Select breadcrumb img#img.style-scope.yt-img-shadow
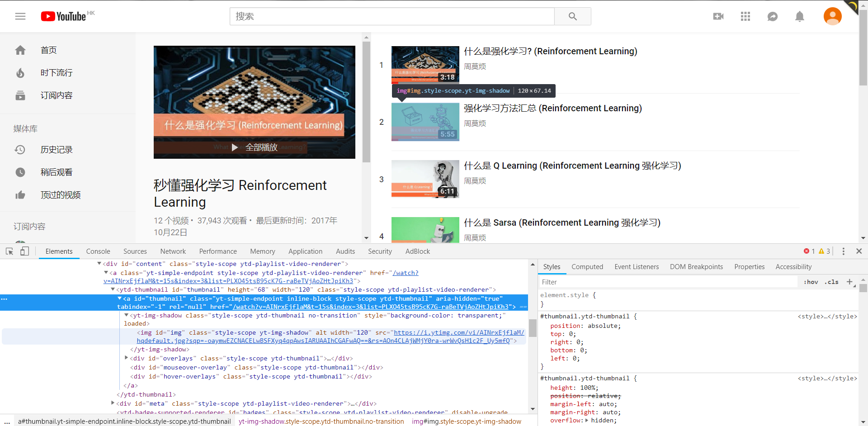This screenshot has width=868, height=426. pos(467,421)
